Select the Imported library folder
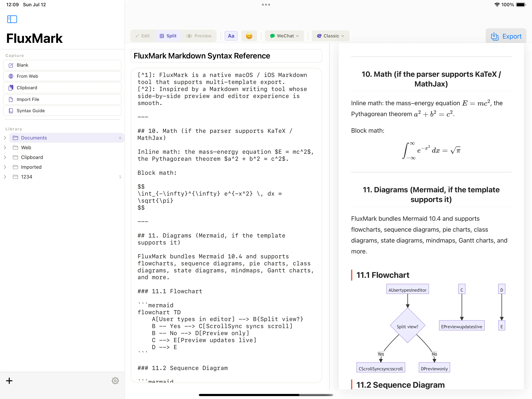 [x=67, y=167]
